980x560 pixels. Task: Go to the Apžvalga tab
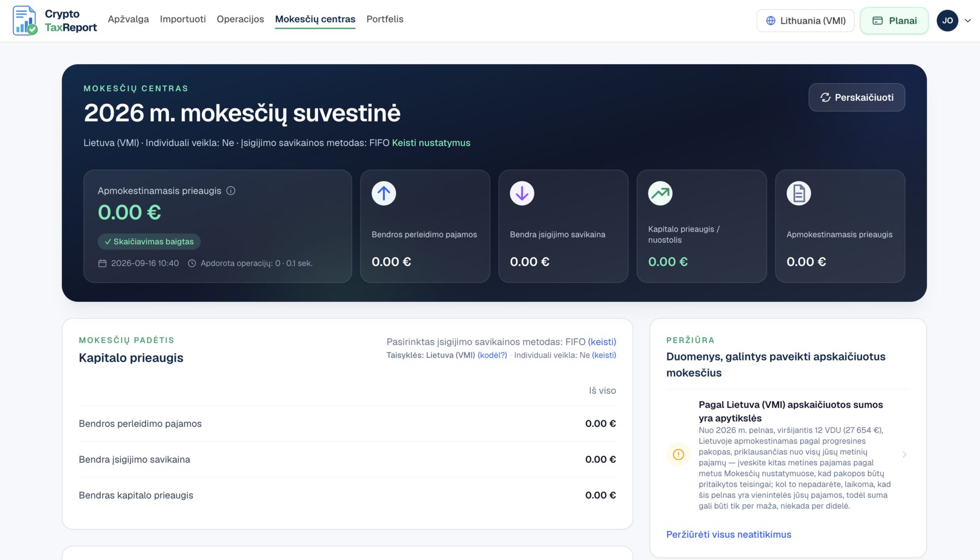point(128,19)
